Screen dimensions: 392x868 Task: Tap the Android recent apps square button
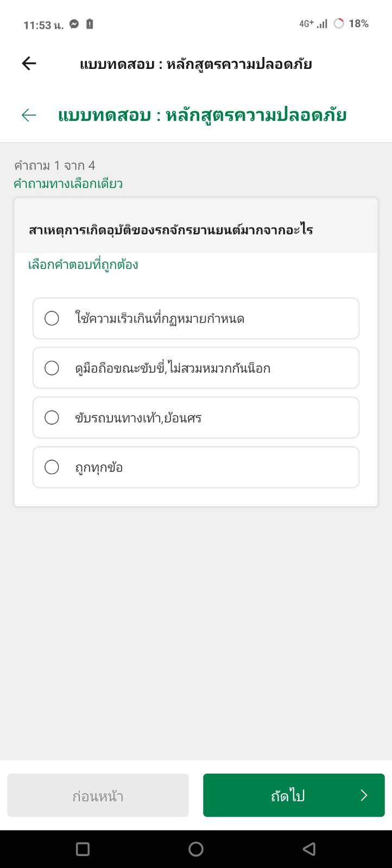pyautogui.click(x=83, y=849)
